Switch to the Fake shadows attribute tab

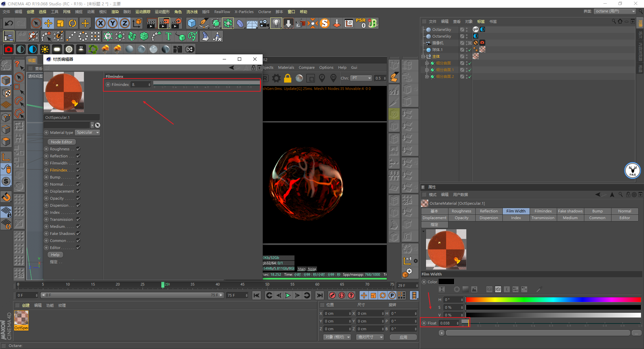tap(570, 211)
